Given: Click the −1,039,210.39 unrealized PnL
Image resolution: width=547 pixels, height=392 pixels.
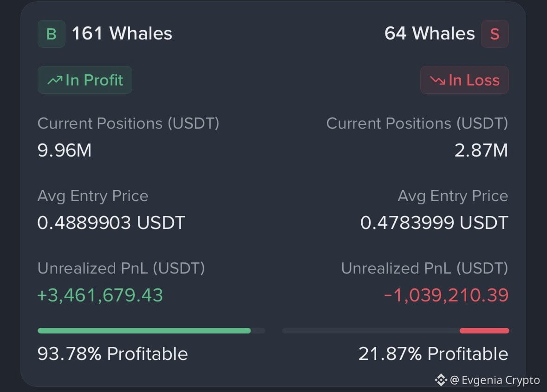Looking at the screenshot, I should pyautogui.click(x=446, y=295).
